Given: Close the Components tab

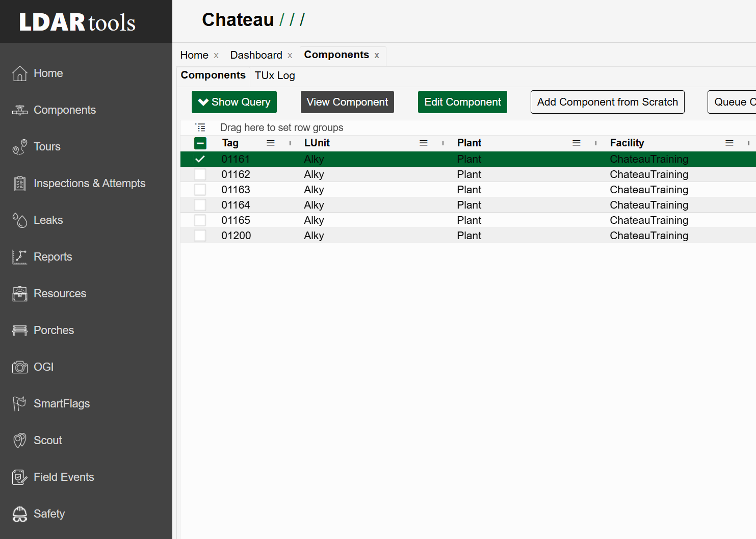Looking at the screenshot, I should point(377,56).
